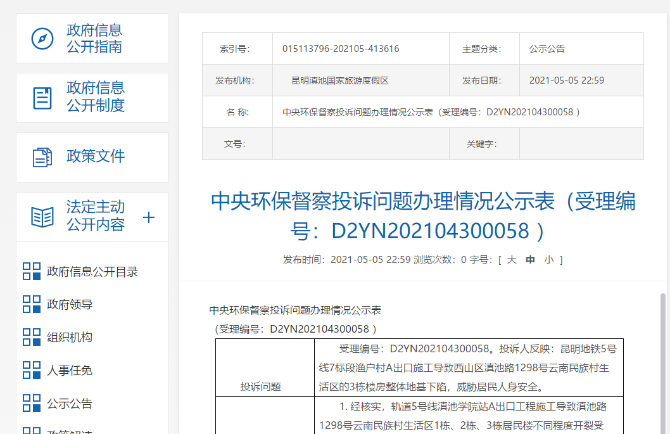Click the grid icon beside 人事任免
Image resolution: width=670 pixels, height=434 pixels.
32,370
